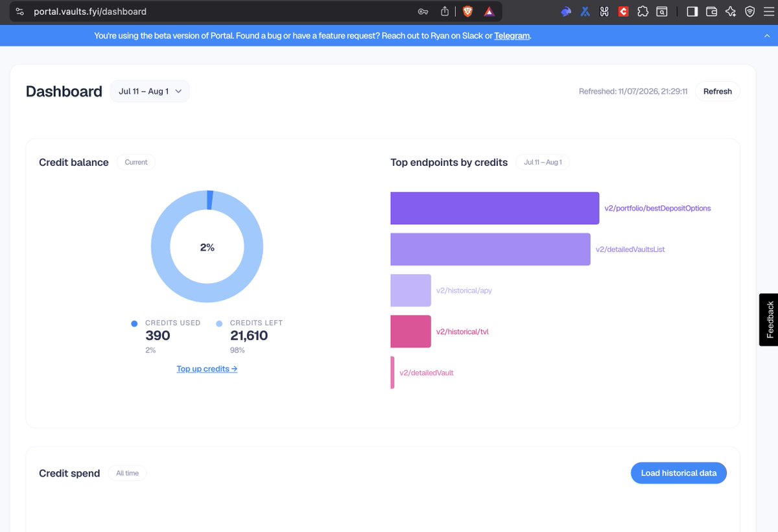The width and height of the screenshot is (778, 532).
Task: Open the Telegram link in the banner
Action: click(512, 36)
